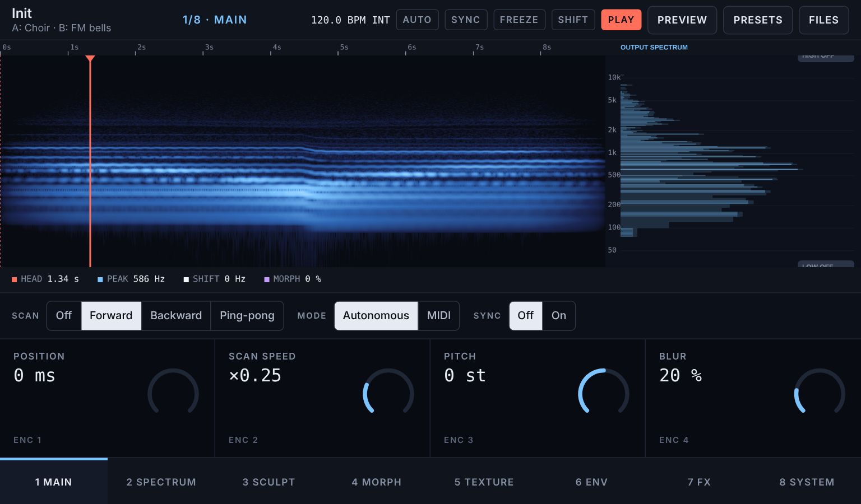
Task: Select Backward scan direction
Action: pyautogui.click(x=176, y=316)
